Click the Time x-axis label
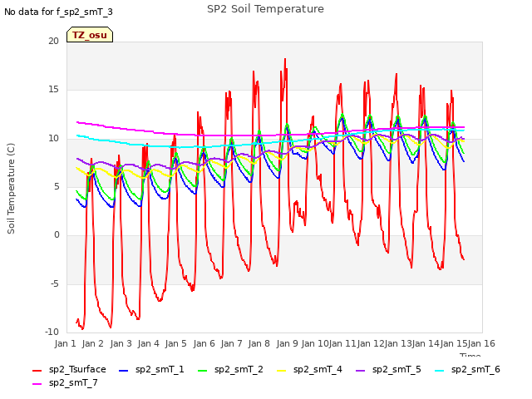The width and height of the screenshot is (532, 399). 470,355
